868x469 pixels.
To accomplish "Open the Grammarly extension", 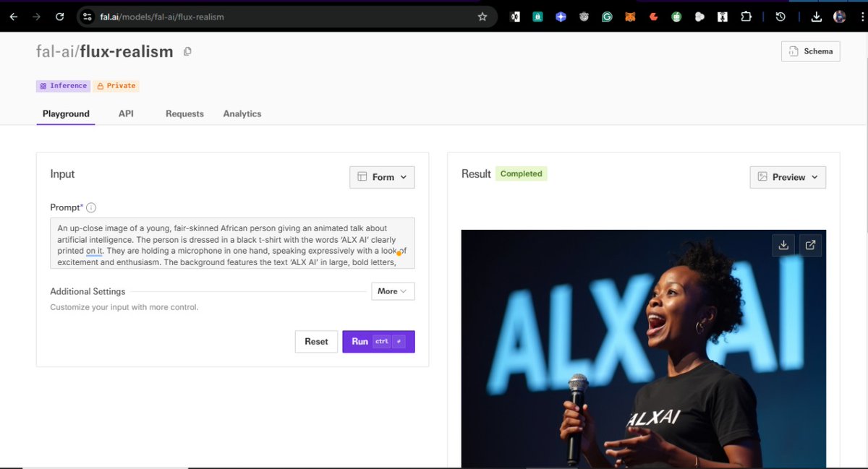I will click(x=607, y=17).
